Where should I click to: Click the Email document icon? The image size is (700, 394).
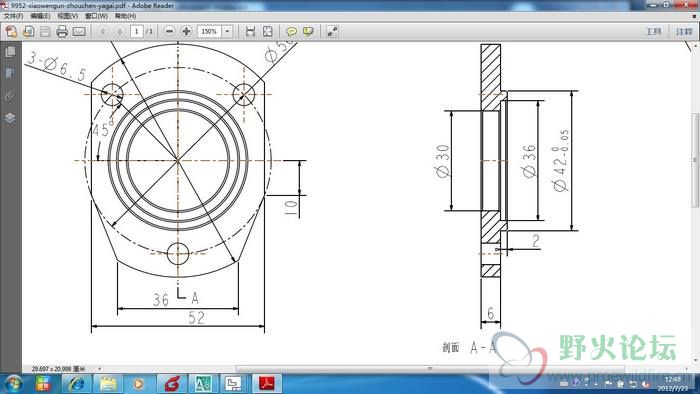pos(79,31)
